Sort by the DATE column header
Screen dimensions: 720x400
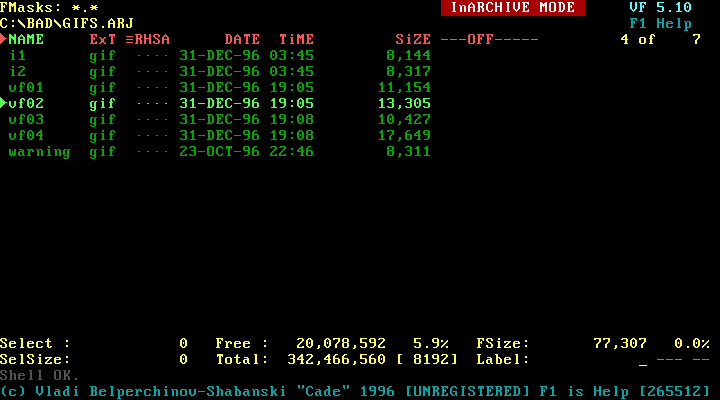[242, 39]
